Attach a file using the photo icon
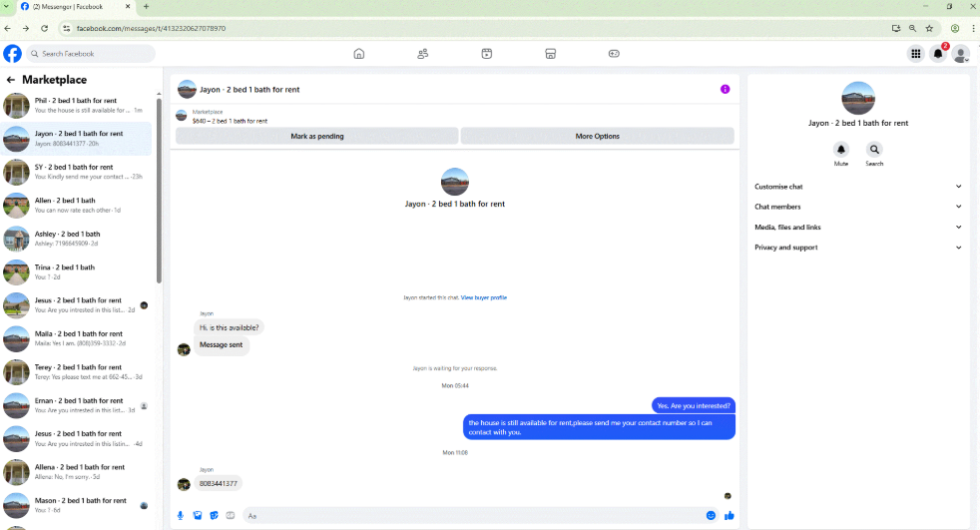Image resolution: width=980 pixels, height=530 pixels. 198,516
